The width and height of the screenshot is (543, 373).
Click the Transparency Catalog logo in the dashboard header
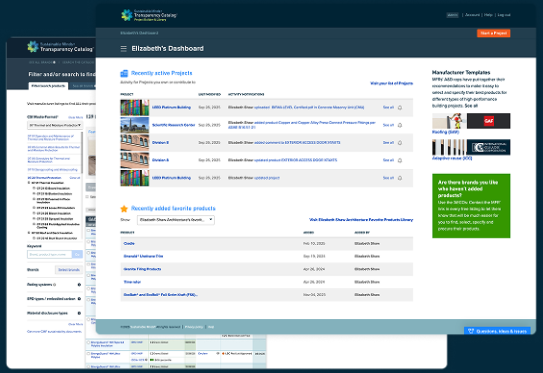149,15
